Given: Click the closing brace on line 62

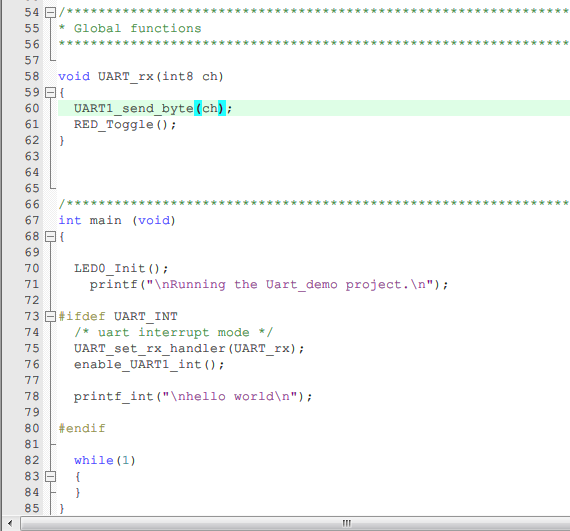Looking at the screenshot, I should pyautogui.click(x=62, y=141).
